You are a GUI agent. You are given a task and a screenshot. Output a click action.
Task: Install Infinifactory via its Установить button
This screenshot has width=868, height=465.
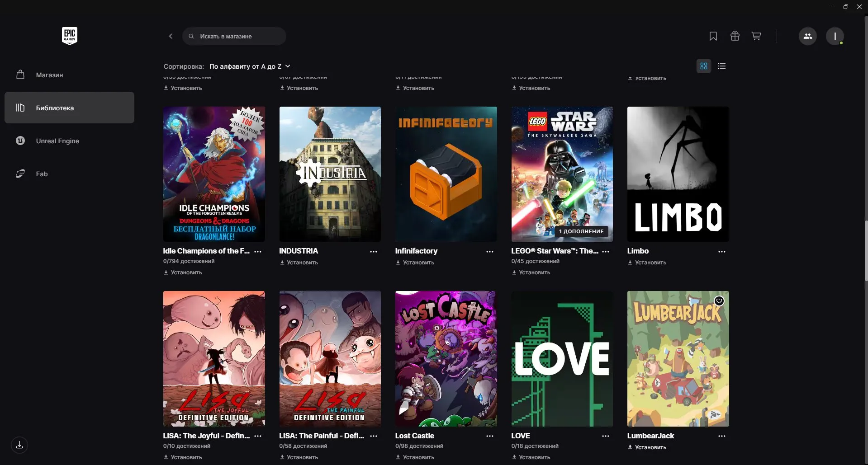415,263
